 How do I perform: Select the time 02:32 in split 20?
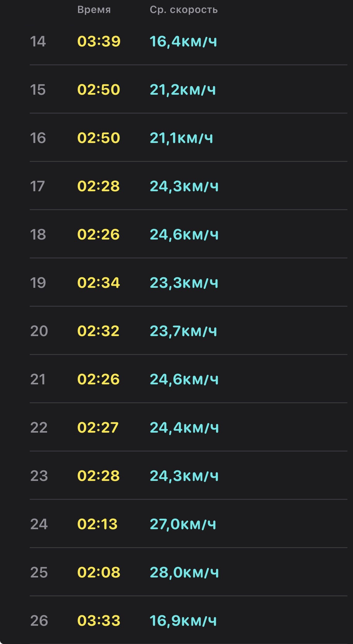point(98,331)
